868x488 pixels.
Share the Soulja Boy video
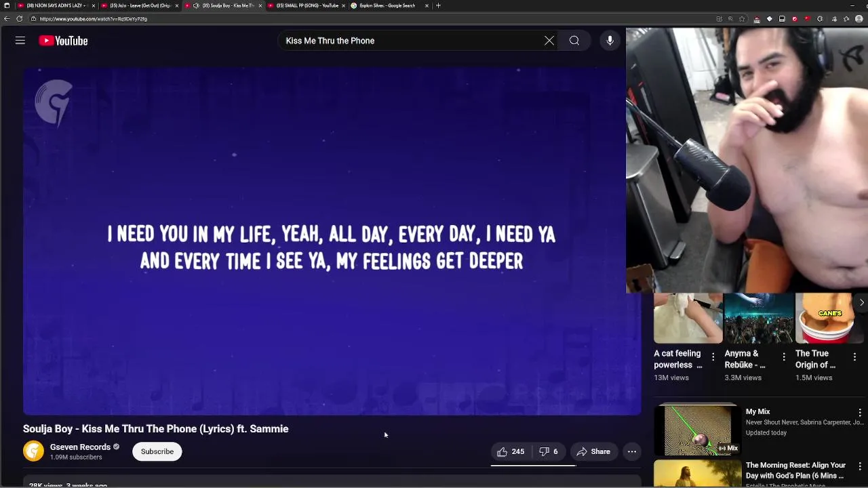click(x=593, y=451)
